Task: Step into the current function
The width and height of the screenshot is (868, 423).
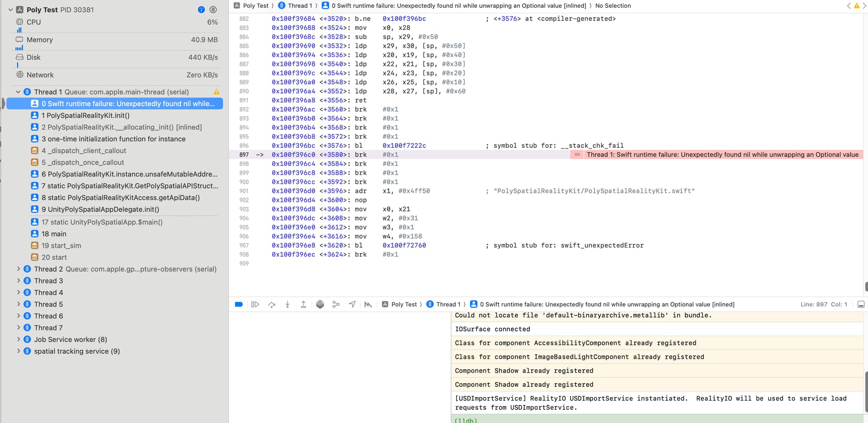Action: pyautogui.click(x=288, y=304)
